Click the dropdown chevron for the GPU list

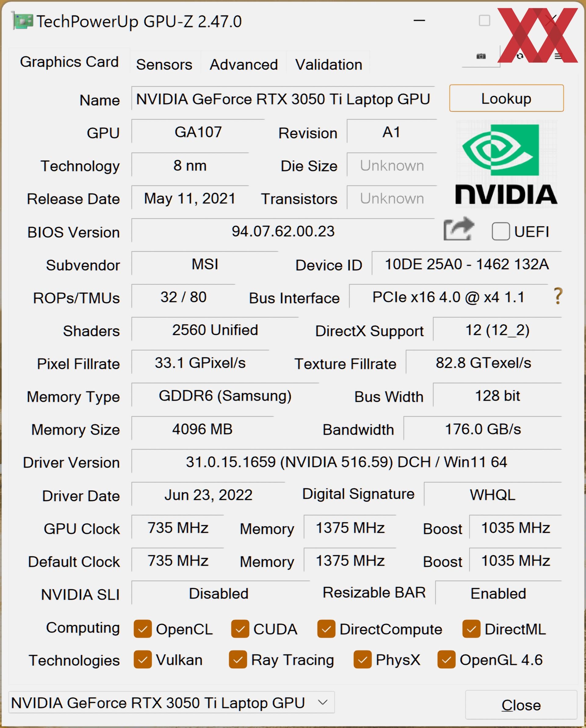[323, 702]
